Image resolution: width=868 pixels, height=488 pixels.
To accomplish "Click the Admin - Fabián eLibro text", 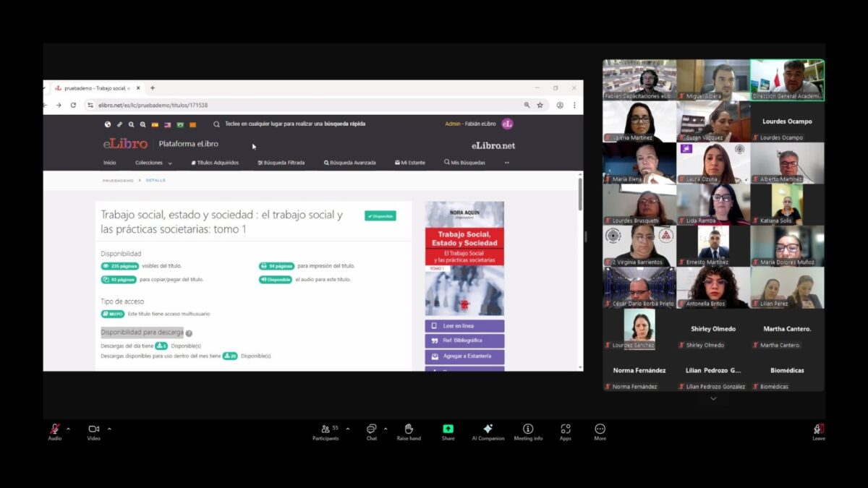I will point(470,124).
